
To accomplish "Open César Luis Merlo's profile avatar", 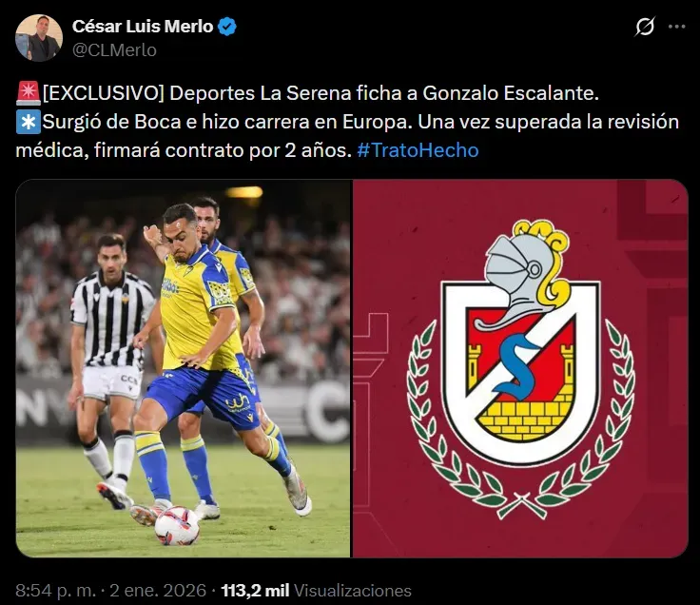I will pyautogui.click(x=39, y=37).
